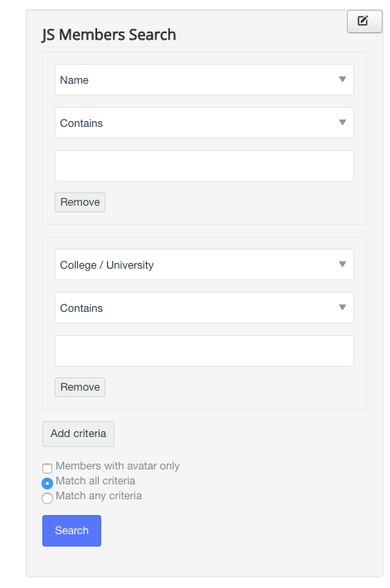This screenshot has width=390, height=588.
Task: Select the Match any criteria radio button
Action: (47, 498)
